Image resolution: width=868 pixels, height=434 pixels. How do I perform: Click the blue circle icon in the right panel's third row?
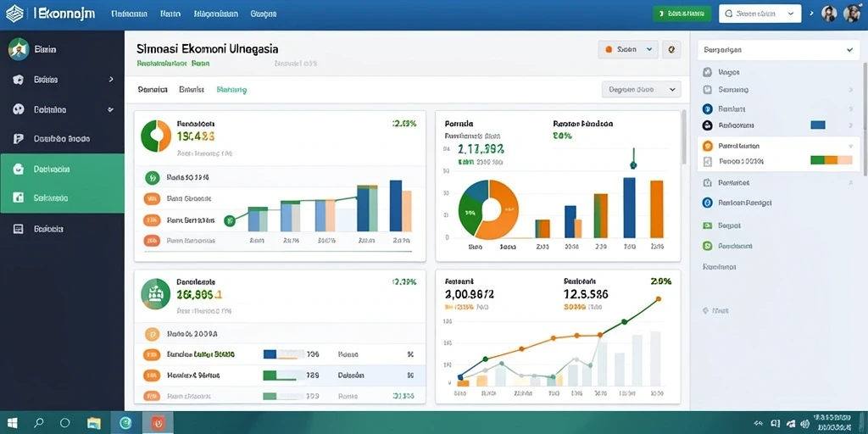pos(707,109)
